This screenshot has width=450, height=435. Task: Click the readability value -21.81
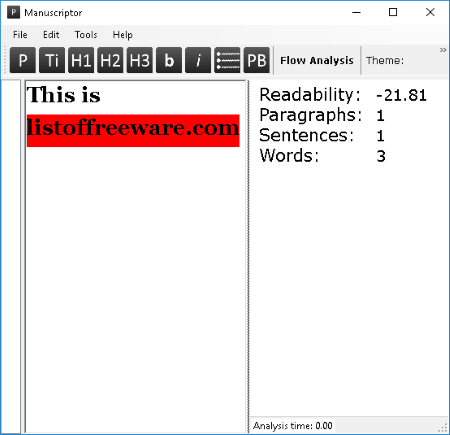coord(401,95)
